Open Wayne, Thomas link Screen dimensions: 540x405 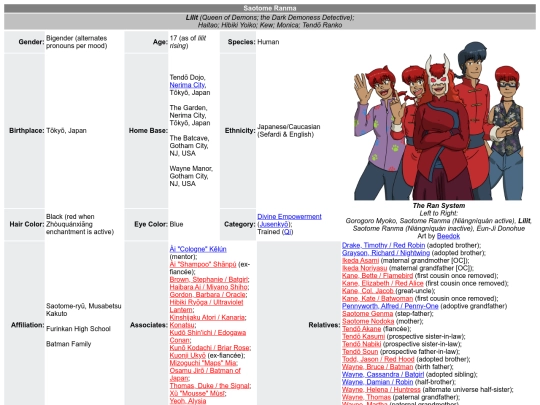(x=366, y=397)
